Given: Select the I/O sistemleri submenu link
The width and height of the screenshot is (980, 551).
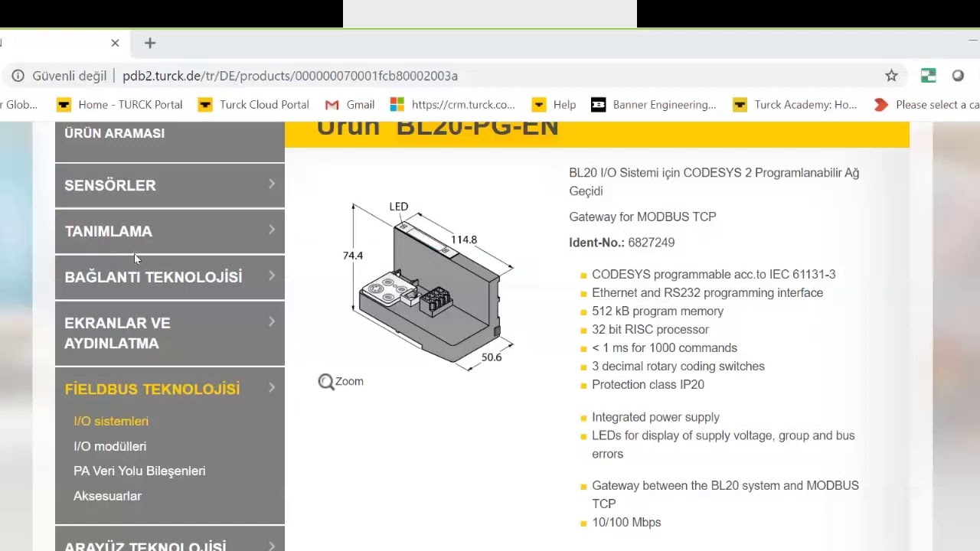Looking at the screenshot, I should 111,422.
